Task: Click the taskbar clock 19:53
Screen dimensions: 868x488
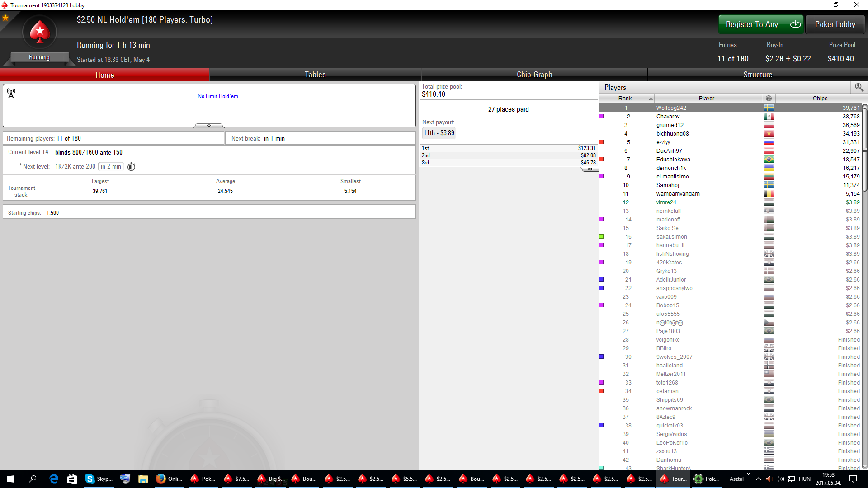Action: coord(828,479)
